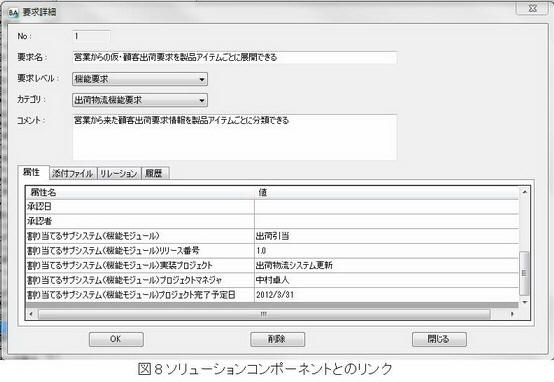The image size is (554, 382).
Task: Click the value 出荷物流システム更新
Action: point(387,265)
